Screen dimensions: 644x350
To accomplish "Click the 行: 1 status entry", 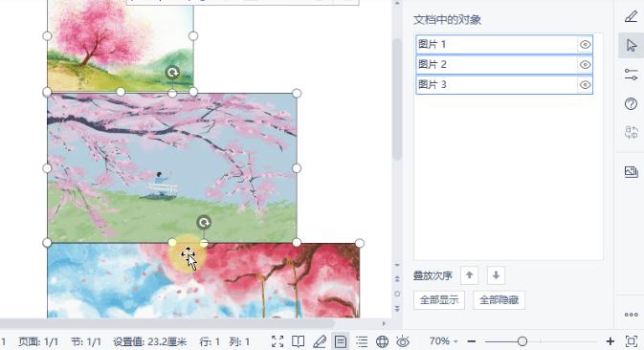I will [210, 341].
